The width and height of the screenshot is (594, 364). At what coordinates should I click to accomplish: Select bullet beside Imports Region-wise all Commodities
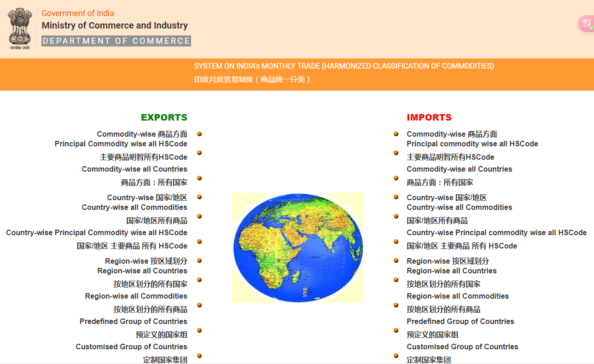point(396,305)
